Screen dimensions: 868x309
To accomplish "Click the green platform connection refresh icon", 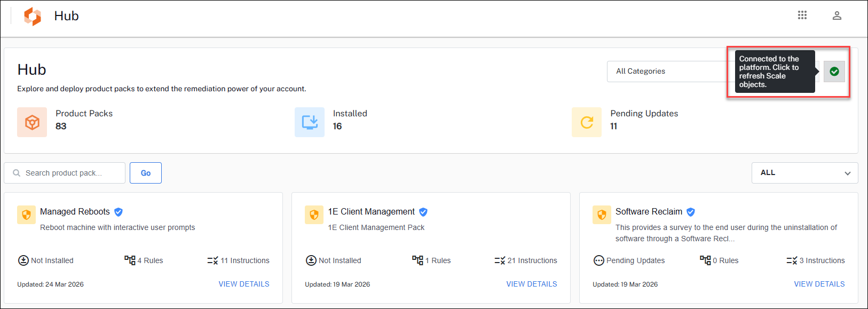I will [834, 72].
